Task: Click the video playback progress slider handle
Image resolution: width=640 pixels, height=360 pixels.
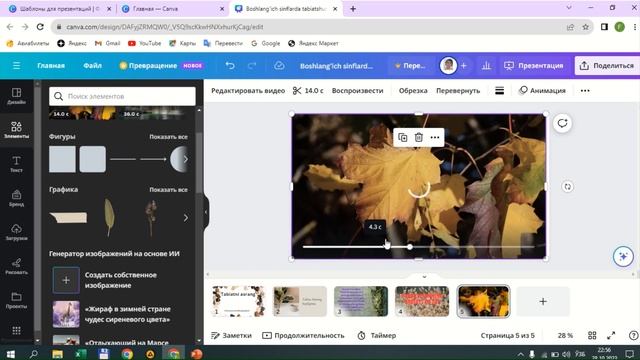Action: [409, 247]
